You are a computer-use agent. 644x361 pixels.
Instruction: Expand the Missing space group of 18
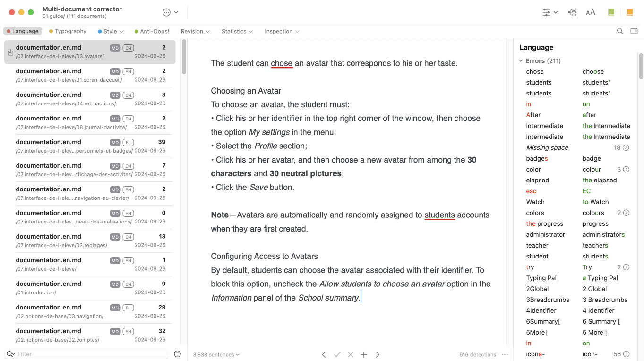tap(626, 147)
